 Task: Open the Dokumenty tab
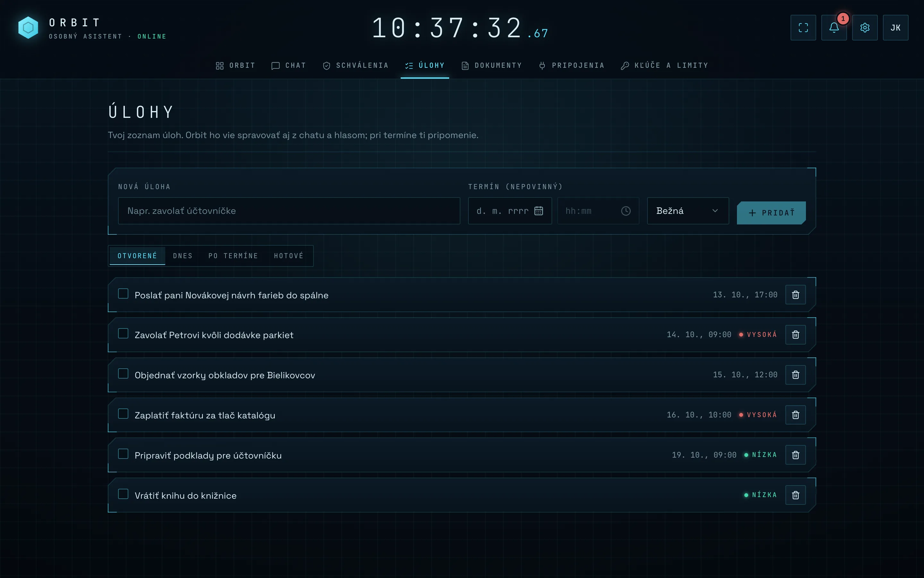492,66
